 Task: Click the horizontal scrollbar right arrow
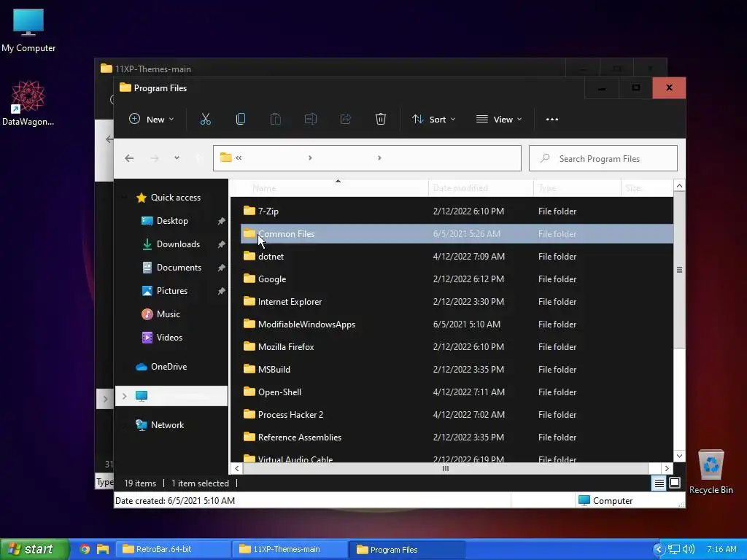[x=667, y=469]
